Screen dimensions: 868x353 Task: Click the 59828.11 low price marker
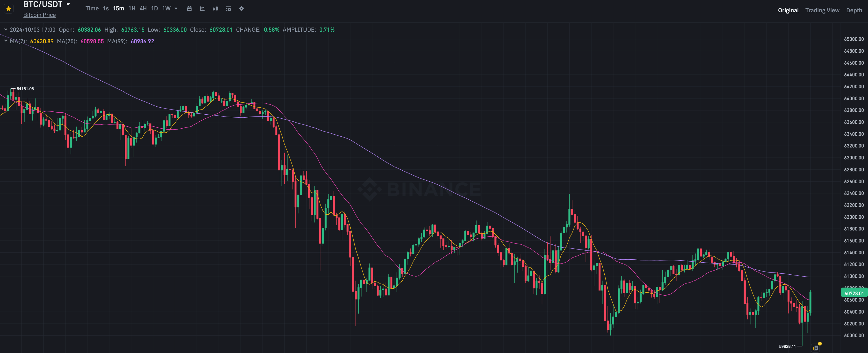click(x=787, y=346)
